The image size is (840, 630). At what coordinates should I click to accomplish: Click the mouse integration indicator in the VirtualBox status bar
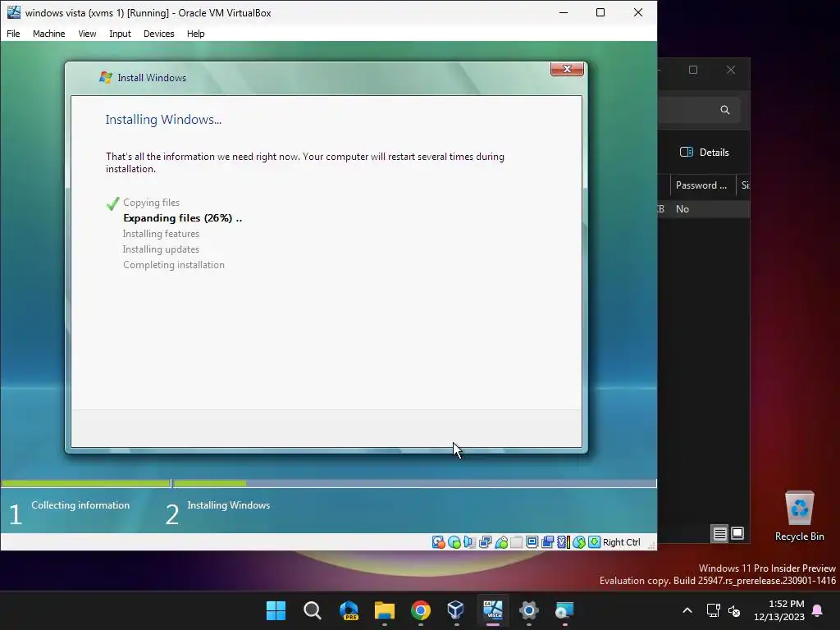coord(578,542)
